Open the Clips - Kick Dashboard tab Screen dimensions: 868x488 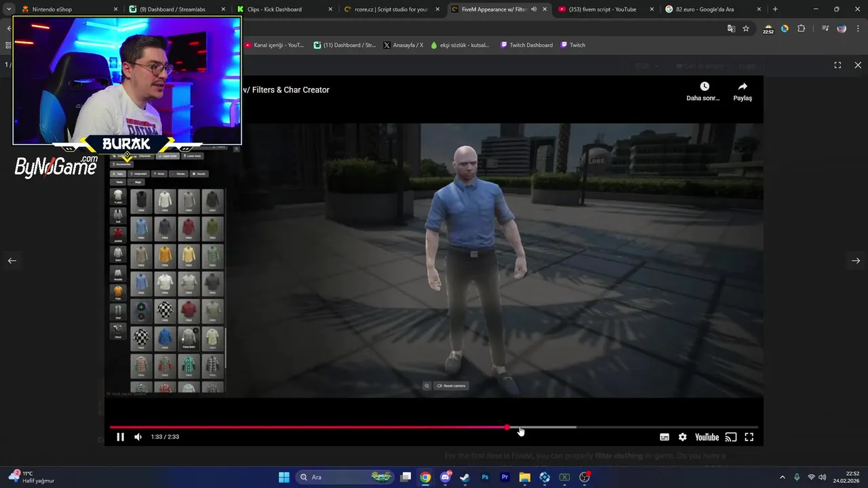[283, 9]
